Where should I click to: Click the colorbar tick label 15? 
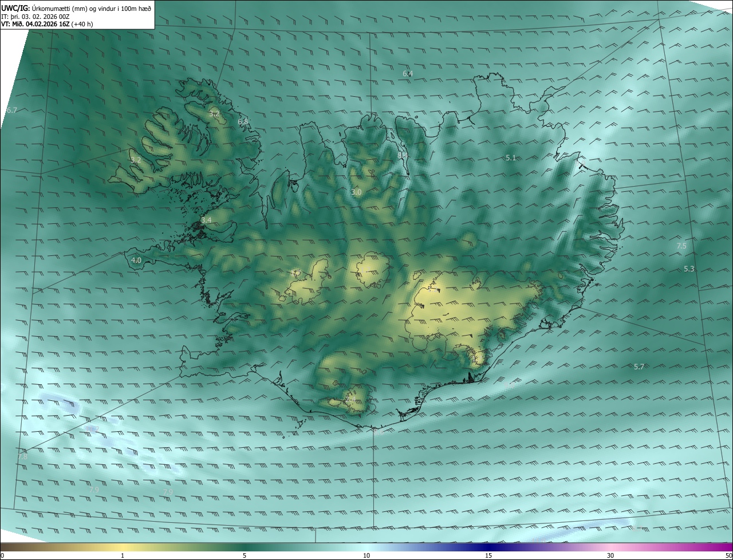coord(488,555)
